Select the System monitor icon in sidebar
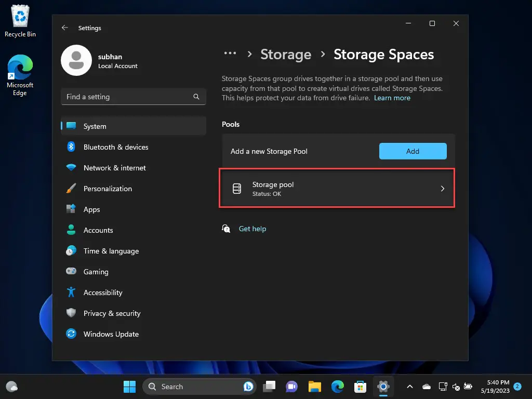532x399 pixels. pos(71,126)
